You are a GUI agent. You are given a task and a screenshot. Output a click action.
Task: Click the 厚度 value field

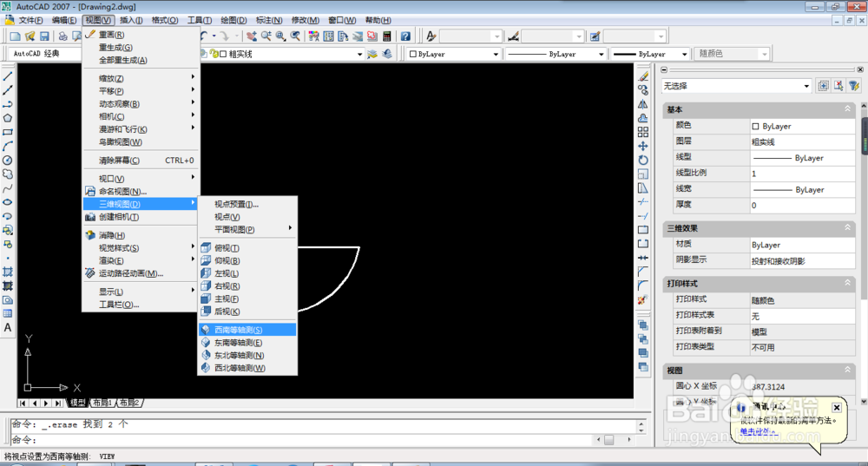point(802,205)
